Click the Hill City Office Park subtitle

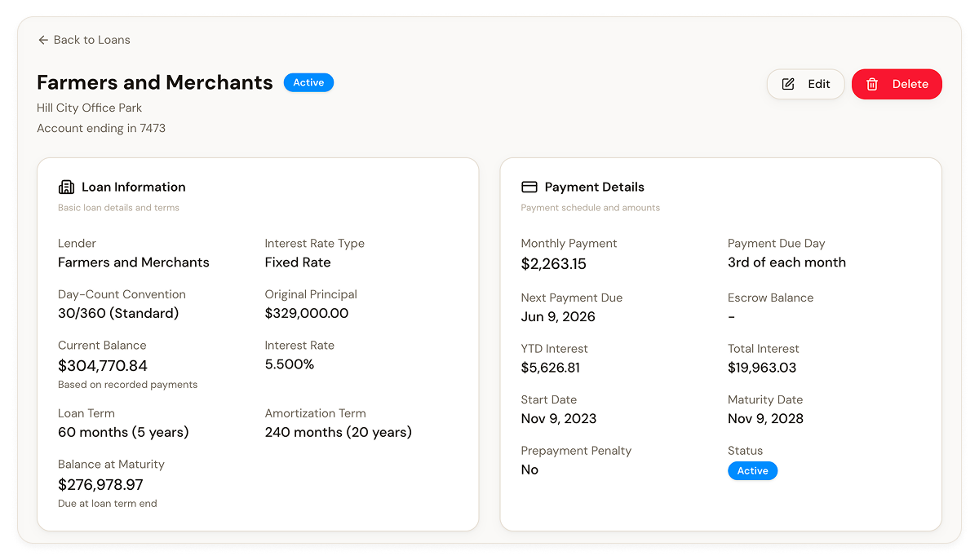(x=90, y=108)
